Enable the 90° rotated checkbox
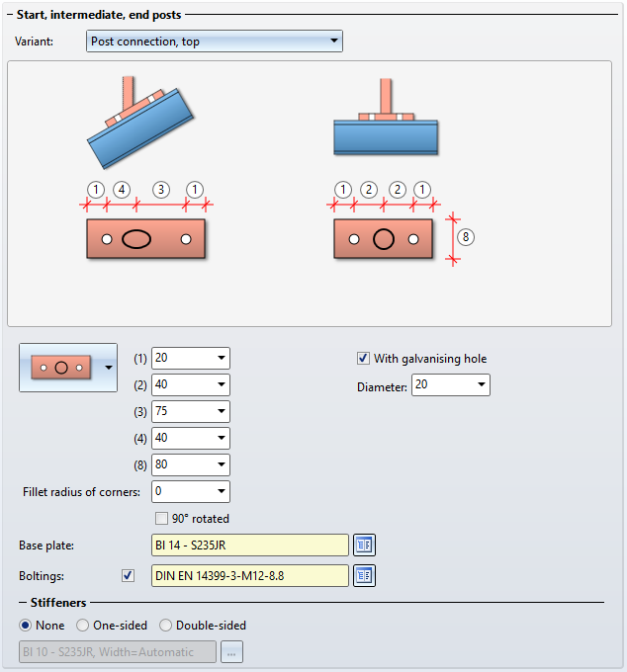627x672 pixels. 161,519
